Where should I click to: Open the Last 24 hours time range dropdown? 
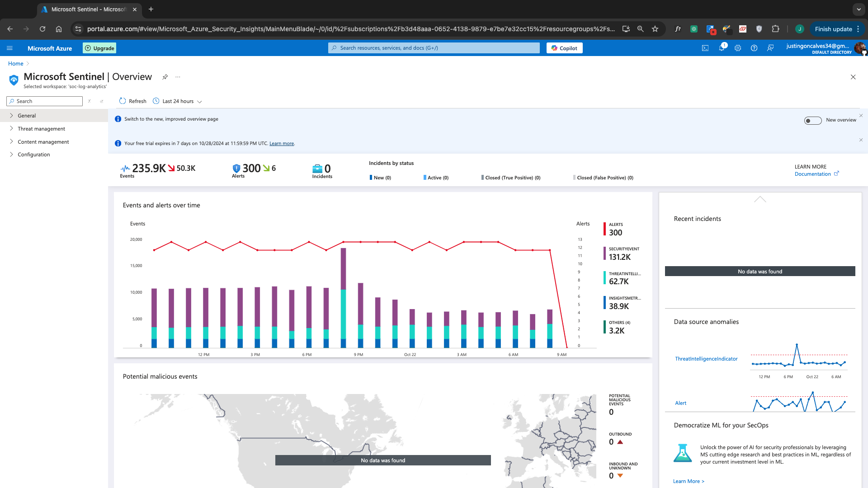pyautogui.click(x=177, y=101)
